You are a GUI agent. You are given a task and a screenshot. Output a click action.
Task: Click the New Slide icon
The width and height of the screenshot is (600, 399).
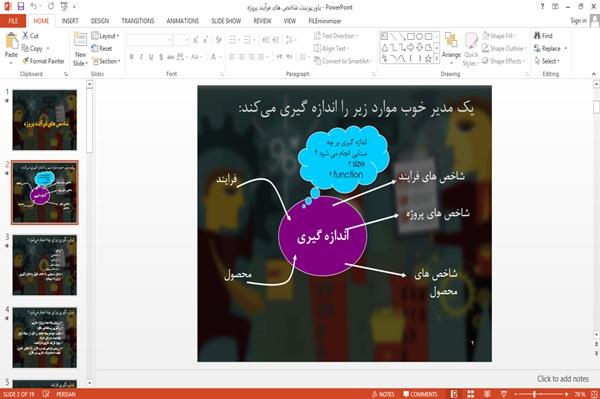[80, 41]
